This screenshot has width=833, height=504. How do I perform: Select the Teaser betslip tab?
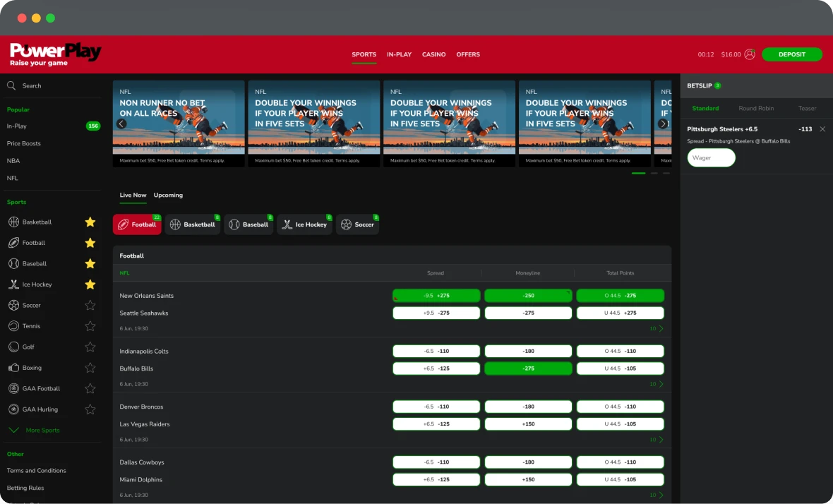[807, 108]
